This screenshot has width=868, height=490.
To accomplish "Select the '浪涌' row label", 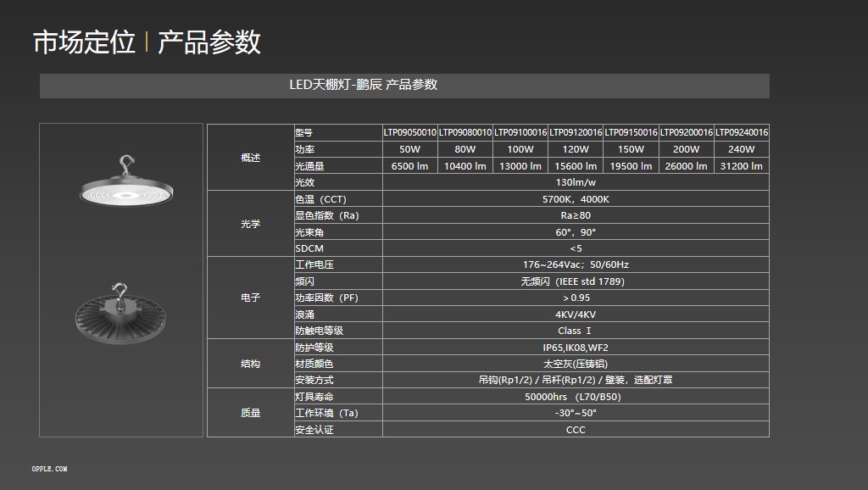I will [305, 315].
